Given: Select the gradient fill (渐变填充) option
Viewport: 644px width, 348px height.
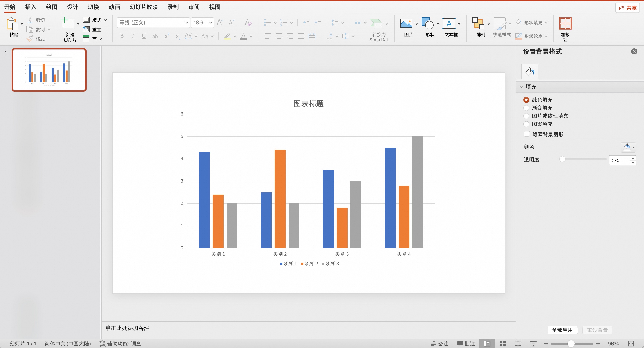Looking at the screenshot, I should pos(526,108).
